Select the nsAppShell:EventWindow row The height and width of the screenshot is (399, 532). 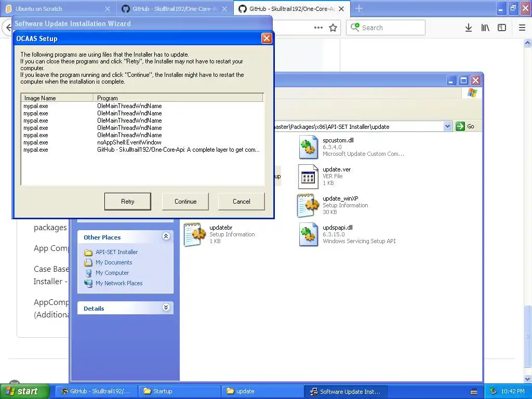[142, 142]
